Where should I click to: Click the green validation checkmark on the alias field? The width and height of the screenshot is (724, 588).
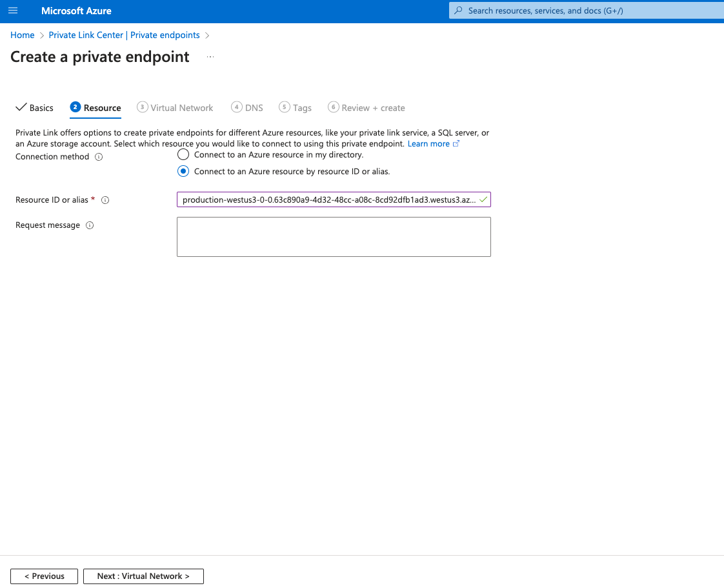(483, 199)
